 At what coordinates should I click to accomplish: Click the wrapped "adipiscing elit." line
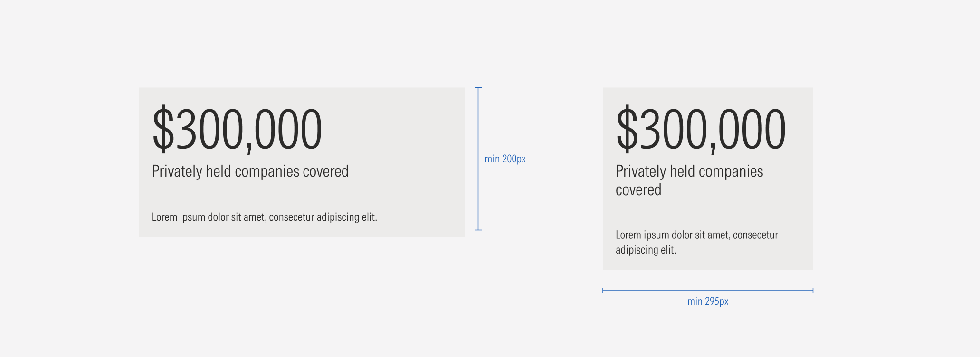(646, 250)
